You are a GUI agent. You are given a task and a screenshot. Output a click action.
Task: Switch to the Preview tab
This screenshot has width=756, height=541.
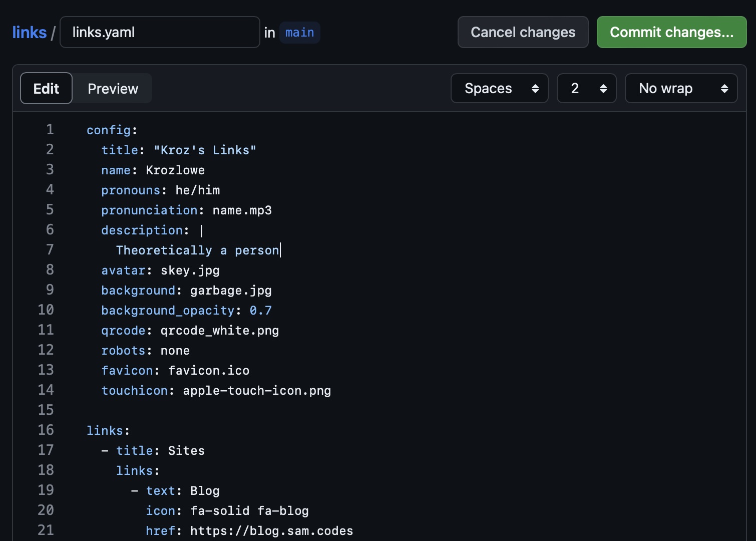pyautogui.click(x=113, y=89)
